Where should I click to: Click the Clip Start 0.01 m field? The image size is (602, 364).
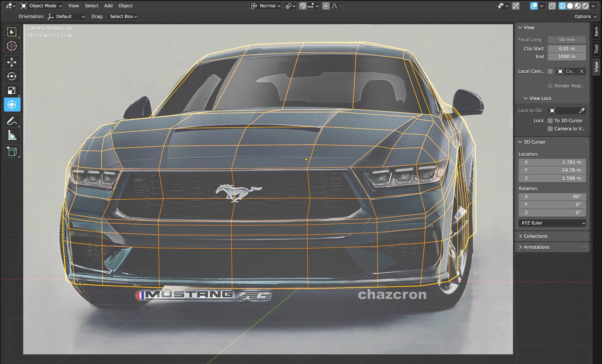tap(567, 49)
